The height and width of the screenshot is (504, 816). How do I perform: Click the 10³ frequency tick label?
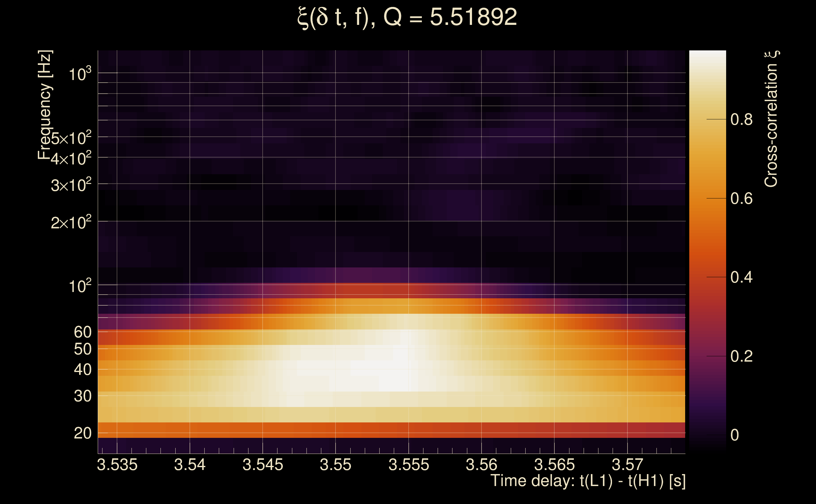[80, 74]
